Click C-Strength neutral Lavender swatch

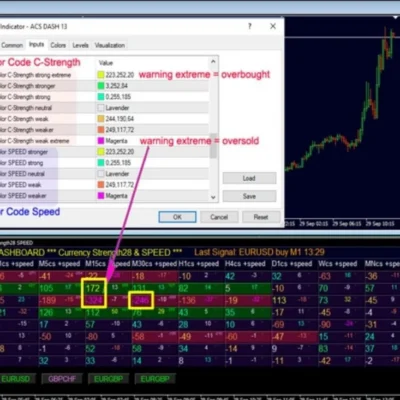tap(101, 108)
